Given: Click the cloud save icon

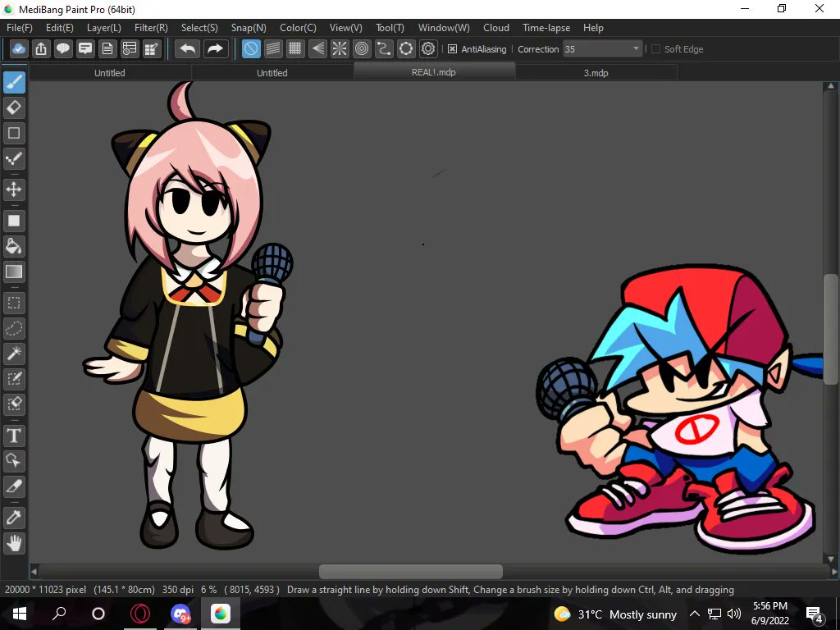Looking at the screenshot, I should [19, 48].
